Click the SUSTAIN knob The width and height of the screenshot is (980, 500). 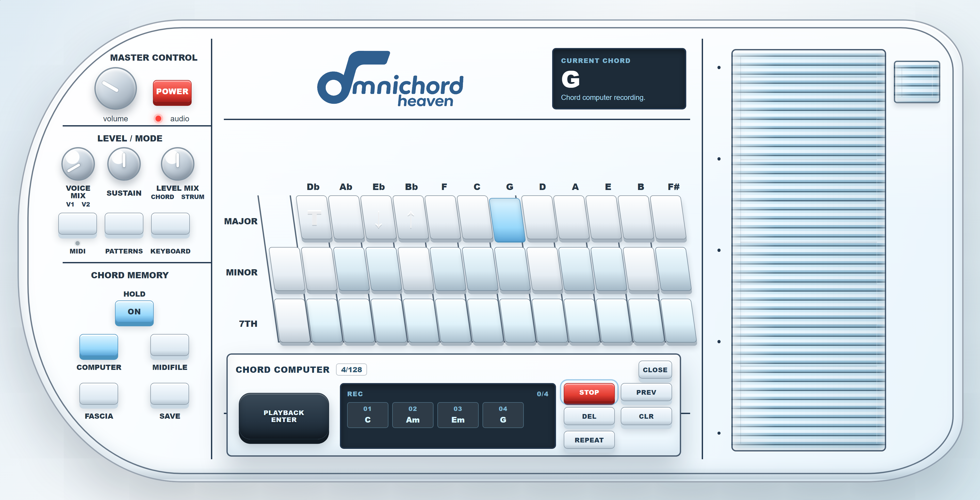(124, 164)
